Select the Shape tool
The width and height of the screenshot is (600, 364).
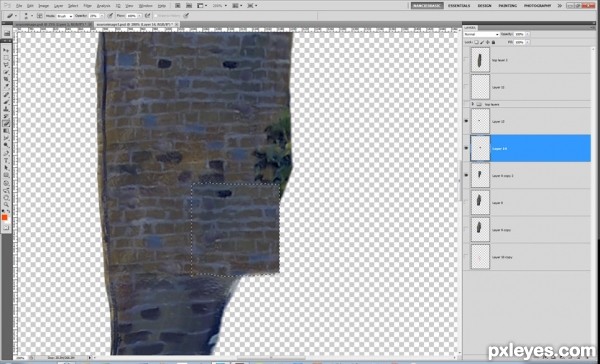6,176
